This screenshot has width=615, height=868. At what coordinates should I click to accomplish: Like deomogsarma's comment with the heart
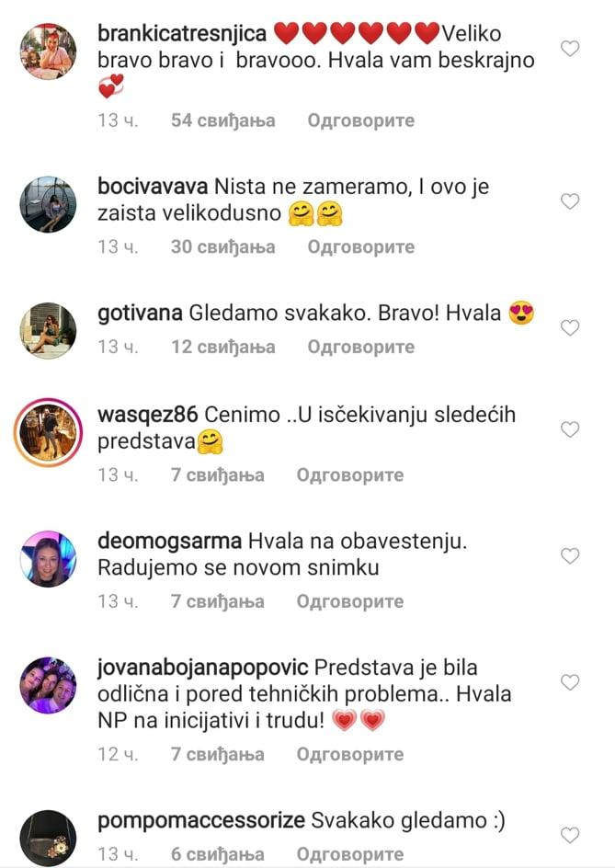[570, 555]
